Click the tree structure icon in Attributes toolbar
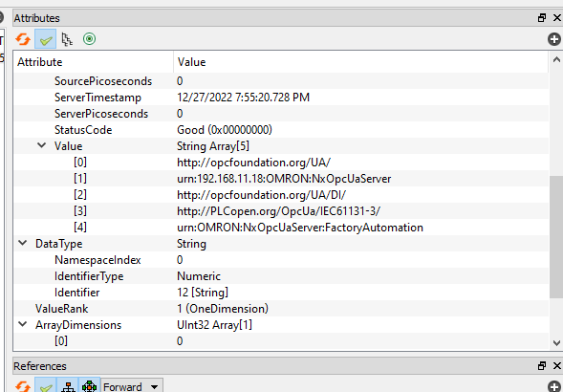This screenshot has width=563, height=392. [67, 39]
